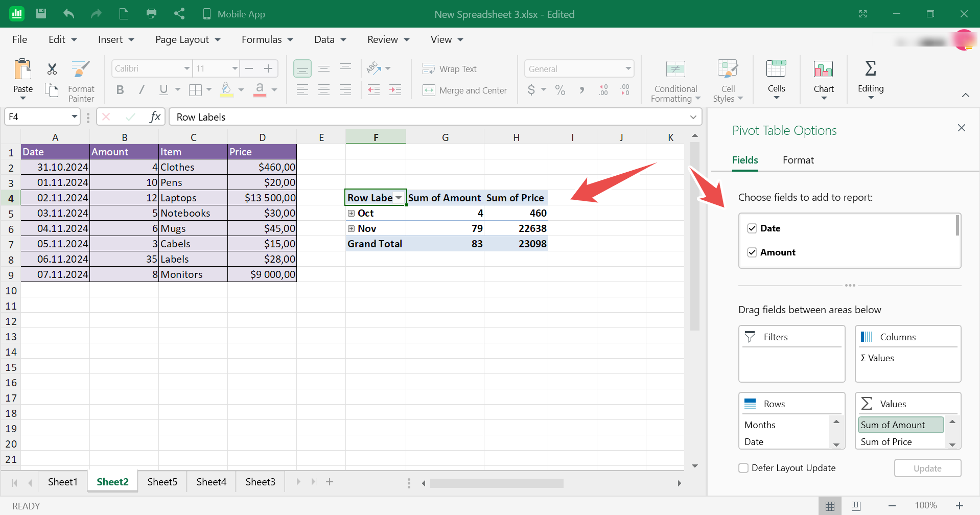
Task: Toggle underline formatting
Action: pyautogui.click(x=164, y=90)
